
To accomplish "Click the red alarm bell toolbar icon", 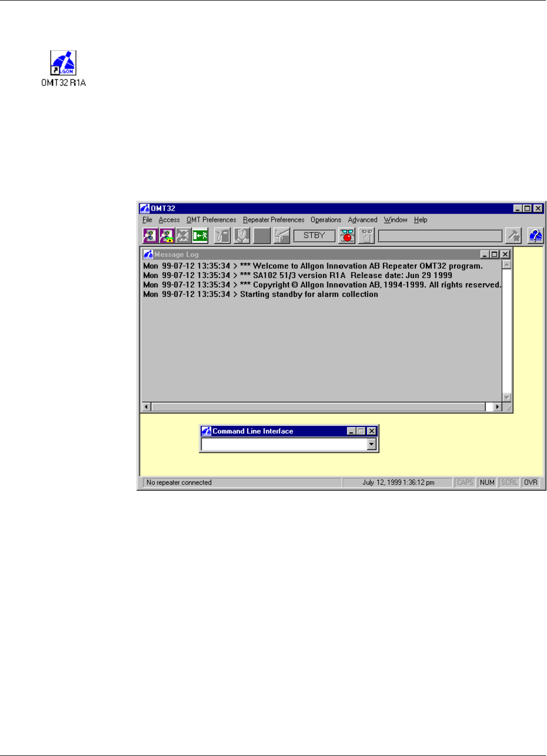I will click(x=347, y=235).
